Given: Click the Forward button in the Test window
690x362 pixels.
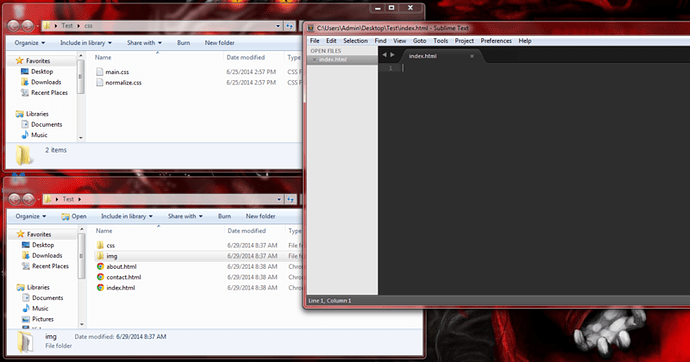Looking at the screenshot, I should tap(29, 199).
